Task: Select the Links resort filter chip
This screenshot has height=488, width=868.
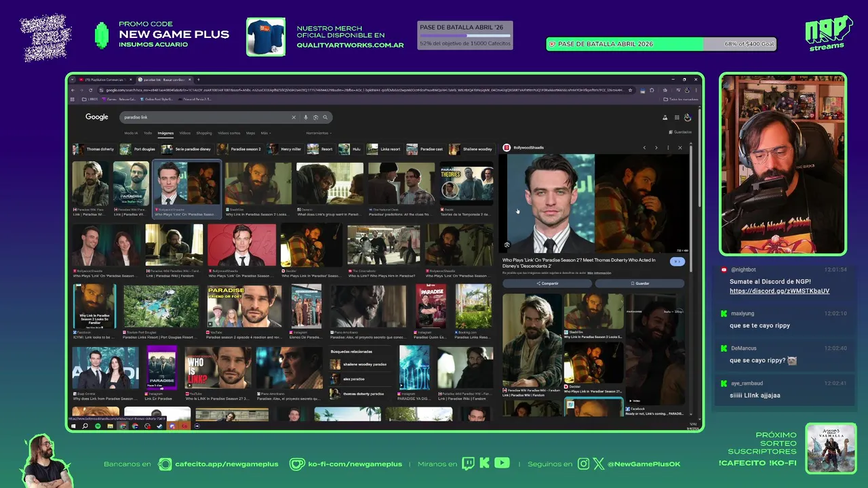Action: tap(383, 148)
